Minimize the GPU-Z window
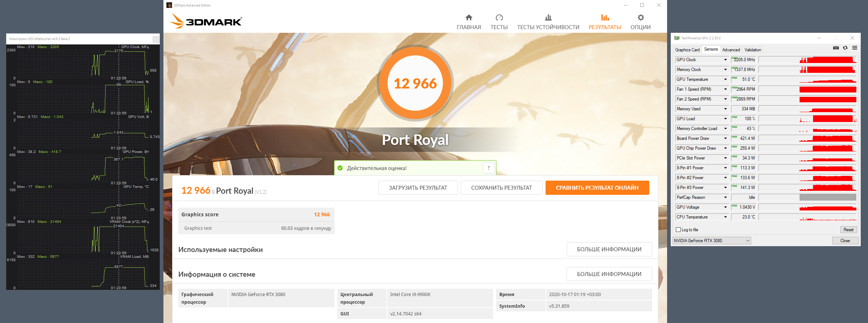This screenshot has height=323, width=868. (x=819, y=38)
